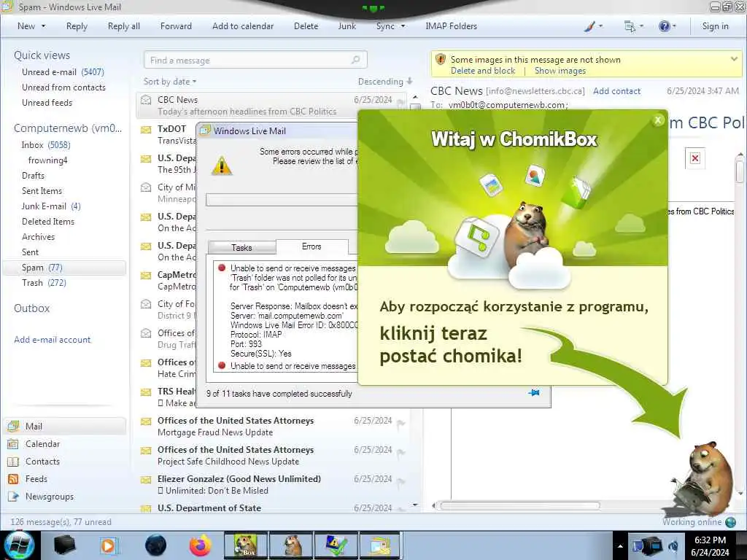The image size is (747, 560).
Task: Click the Newsgroups icon
Action: point(13,496)
